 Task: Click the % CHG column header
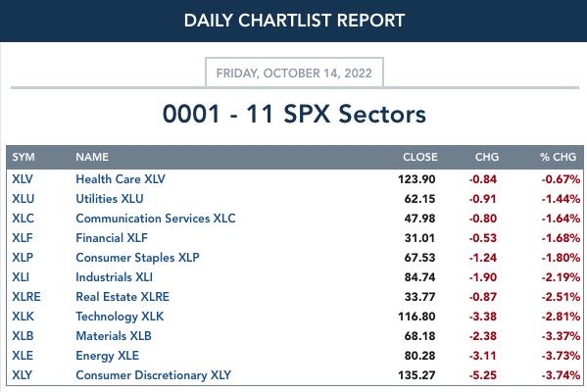pos(558,157)
